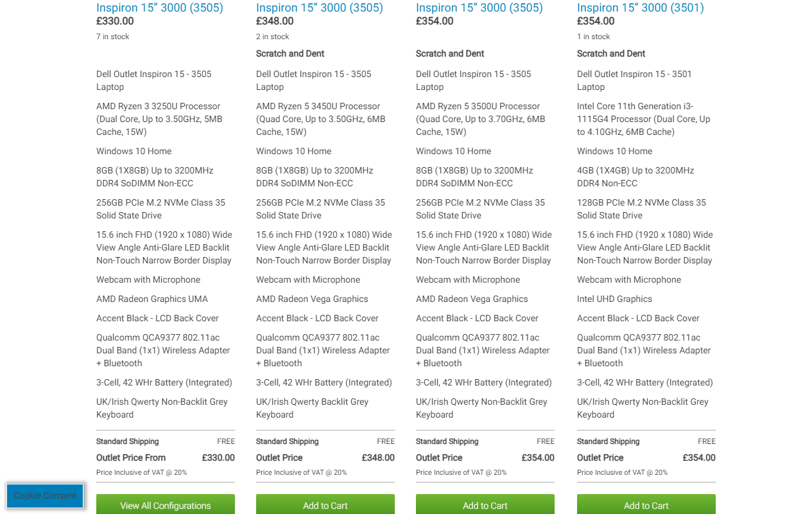Click the View All Configurations button
This screenshot has width=812, height=514.
166,505
